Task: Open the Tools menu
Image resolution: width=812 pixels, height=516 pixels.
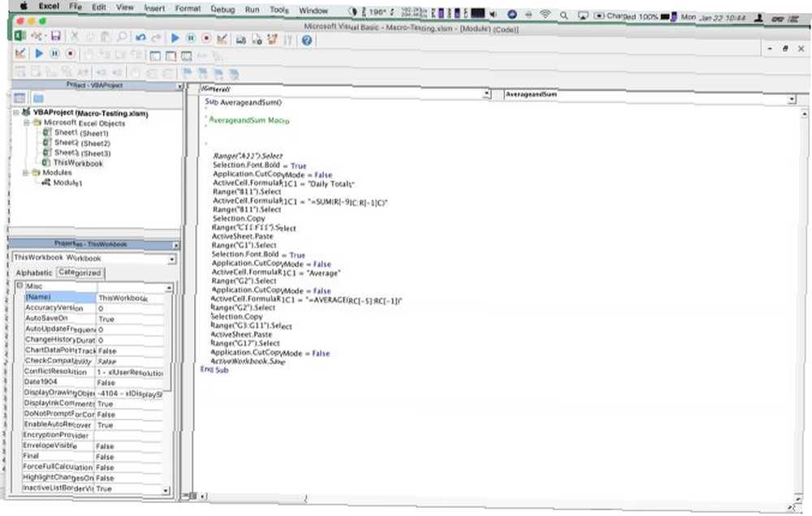Action: [279, 10]
